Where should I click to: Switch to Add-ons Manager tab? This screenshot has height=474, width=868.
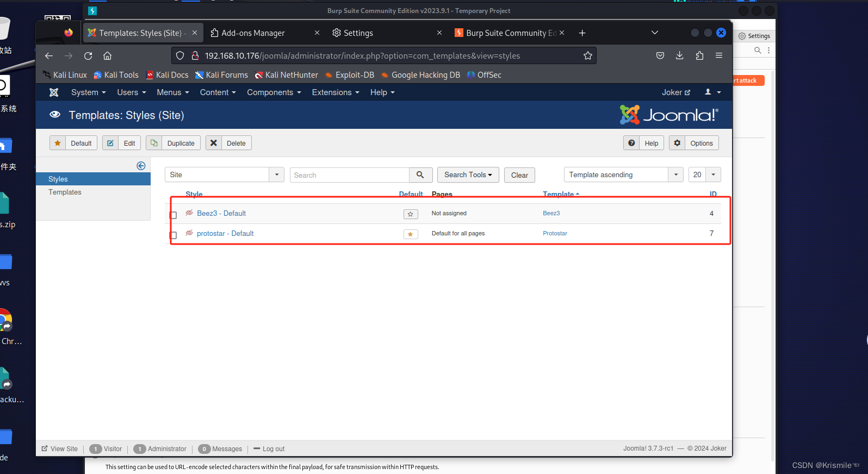coord(265,33)
